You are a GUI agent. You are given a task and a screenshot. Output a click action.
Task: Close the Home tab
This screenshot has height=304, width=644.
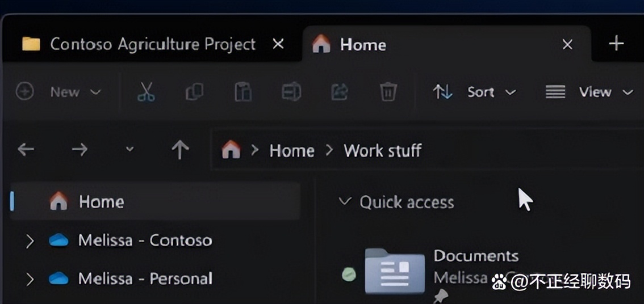(x=567, y=44)
